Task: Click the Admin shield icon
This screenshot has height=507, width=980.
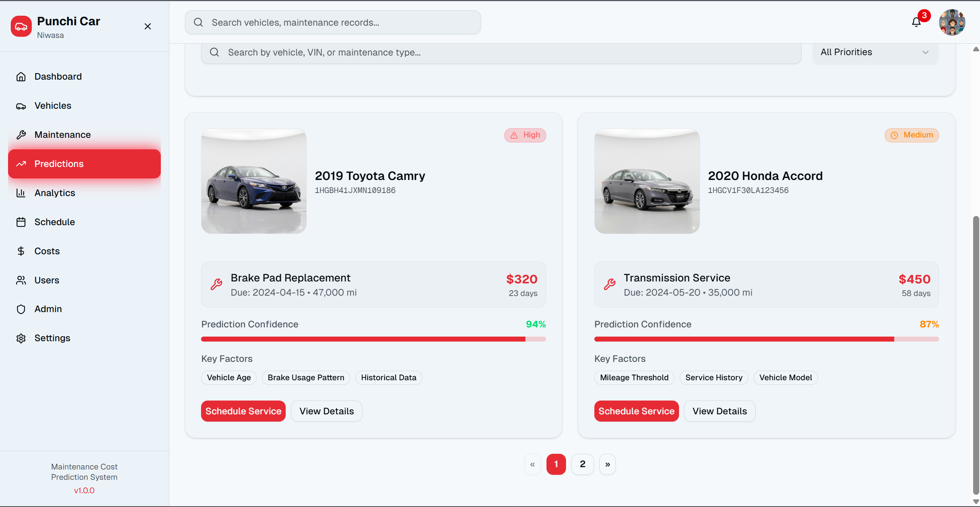Action: tap(21, 309)
